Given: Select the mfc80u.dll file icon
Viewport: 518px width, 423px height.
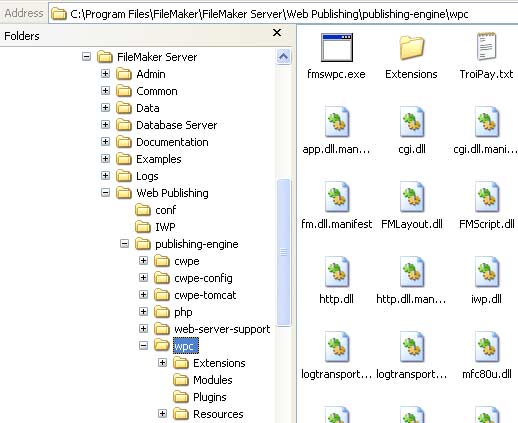Looking at the screenshot, I should [487, 347].
